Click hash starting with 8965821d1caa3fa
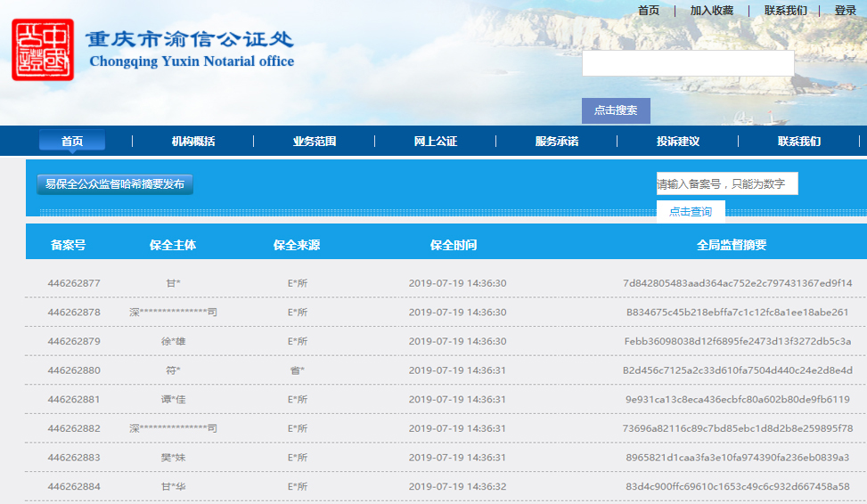 (738, 457)
